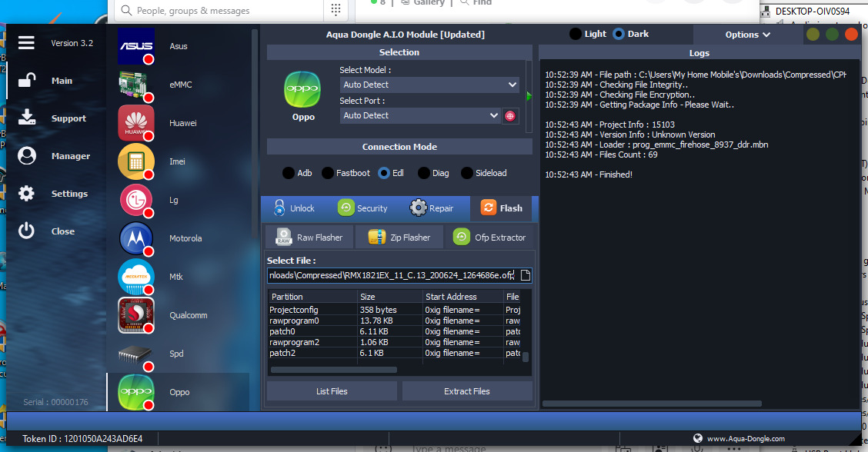
Task: Switch to Light theme
Action: pyautogui.click(x=588, y=34)
